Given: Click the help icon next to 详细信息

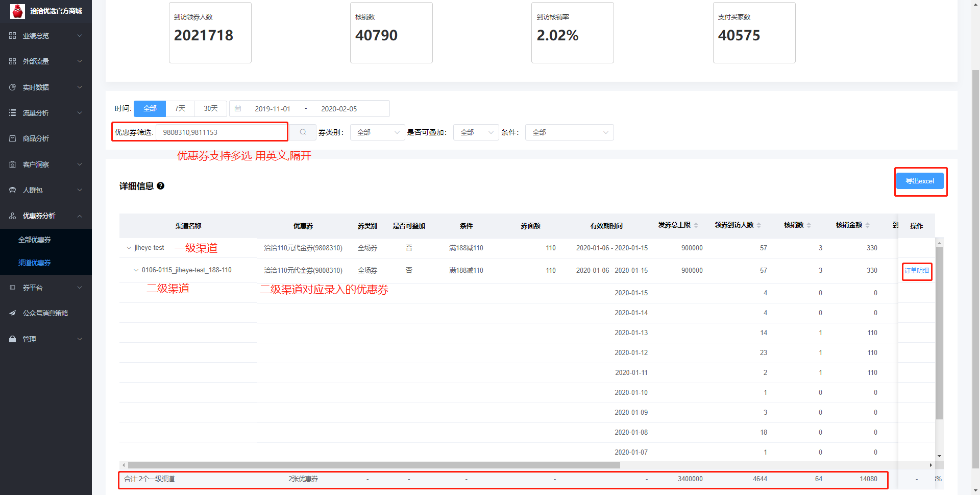Looking at the screenshot, I should [161, 186].
